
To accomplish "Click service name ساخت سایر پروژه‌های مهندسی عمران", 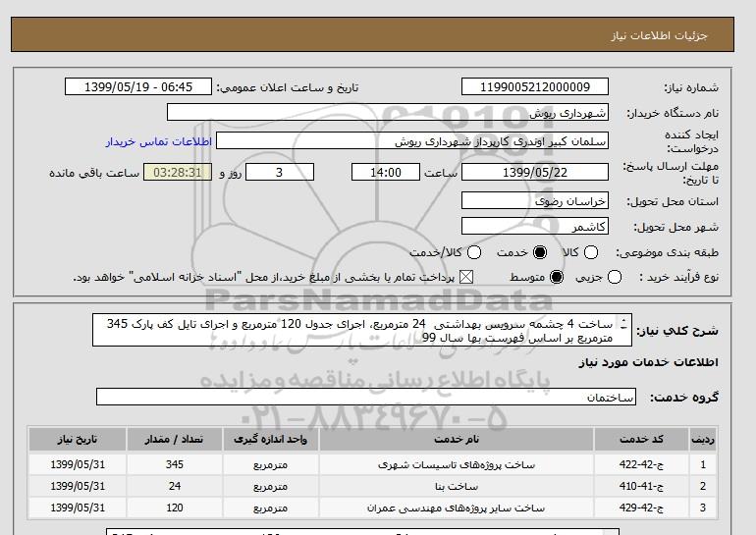I will tap(457, 508).
